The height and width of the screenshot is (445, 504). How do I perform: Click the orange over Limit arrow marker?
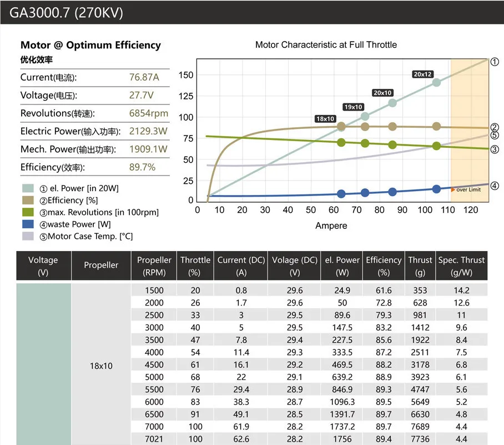pyautogui.click(x=453, y=189)
